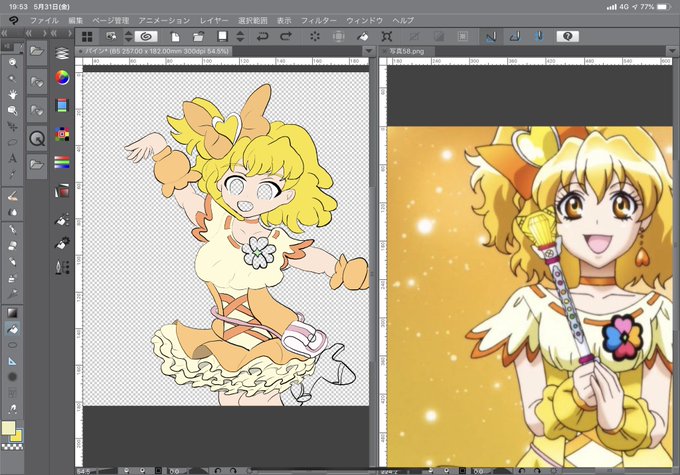This screenshot has width=680, height=475.
Task: Expand the up-down stepper beside spiral button
Action: pos(128,36)
